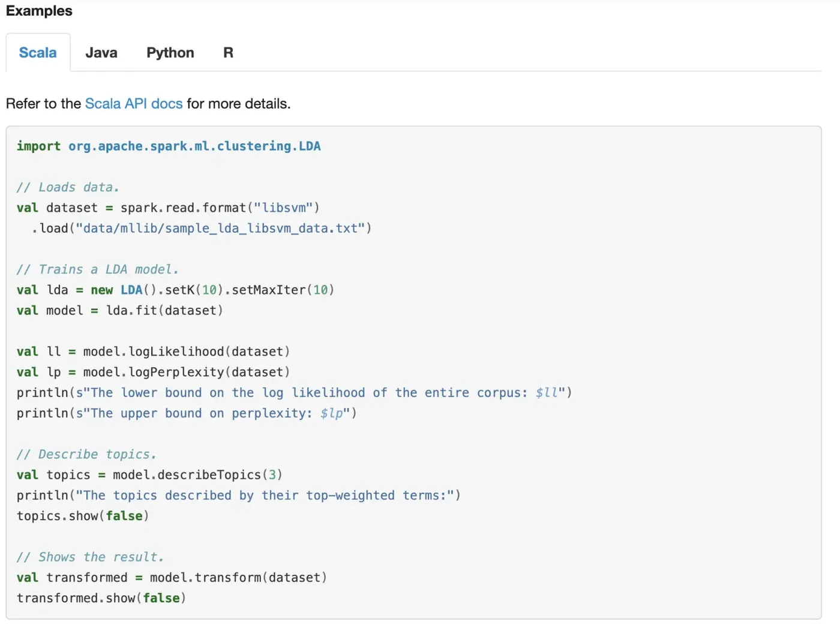
Task: Switch to the Scala tab
Action: pyautogui.click(x=38, y=53)
